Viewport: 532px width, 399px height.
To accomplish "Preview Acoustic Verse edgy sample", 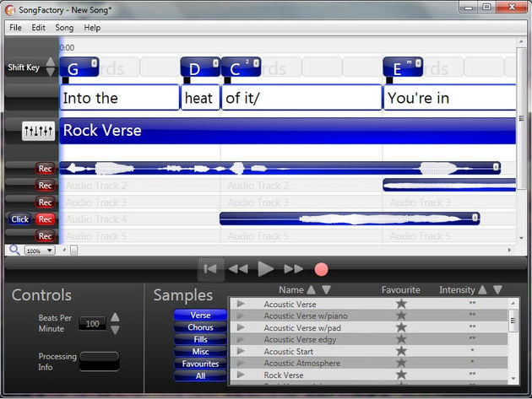I will (241, 339).
